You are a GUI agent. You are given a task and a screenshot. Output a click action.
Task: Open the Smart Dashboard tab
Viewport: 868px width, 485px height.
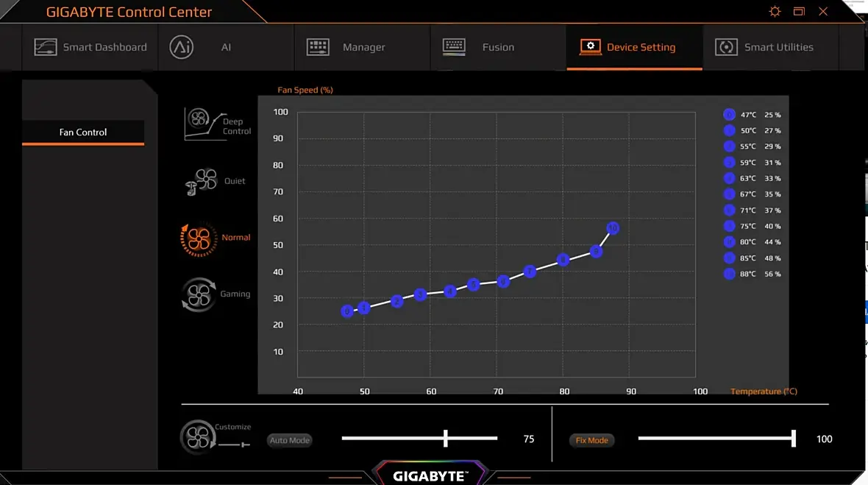[x=90, y=47]
